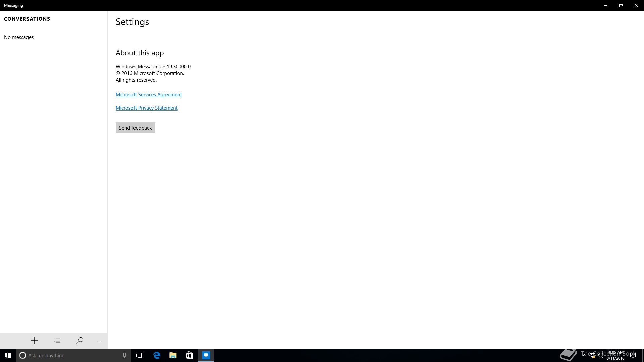Click the Send feedback button
644x362 pixels.
coord(136,128)
